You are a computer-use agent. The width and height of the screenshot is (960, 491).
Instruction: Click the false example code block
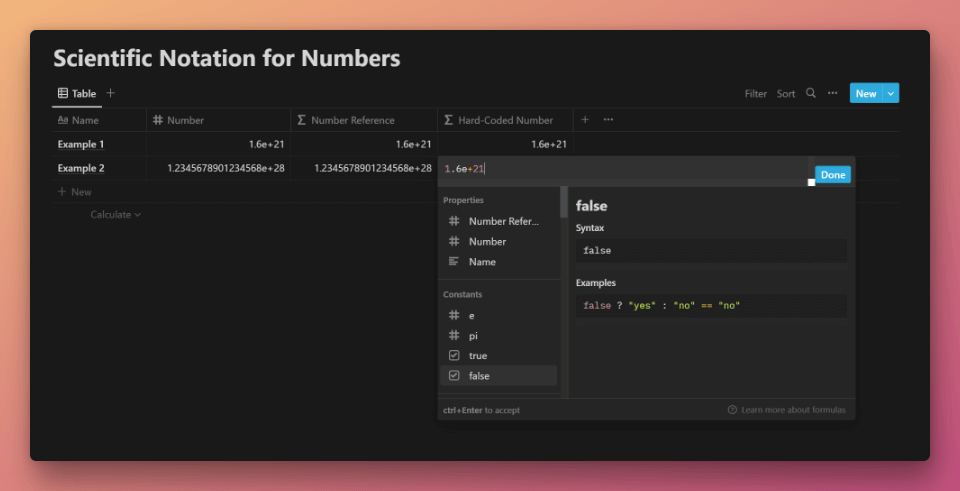point(711,305)
